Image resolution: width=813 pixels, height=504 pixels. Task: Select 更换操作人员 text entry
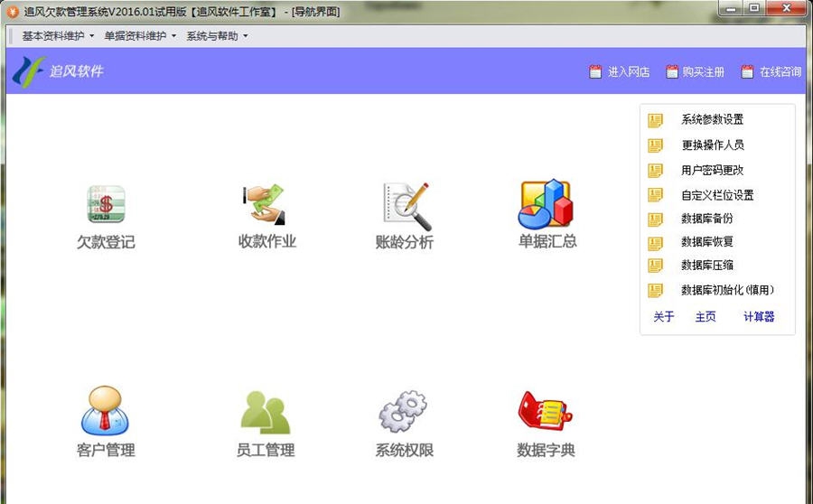click(713, 145)
